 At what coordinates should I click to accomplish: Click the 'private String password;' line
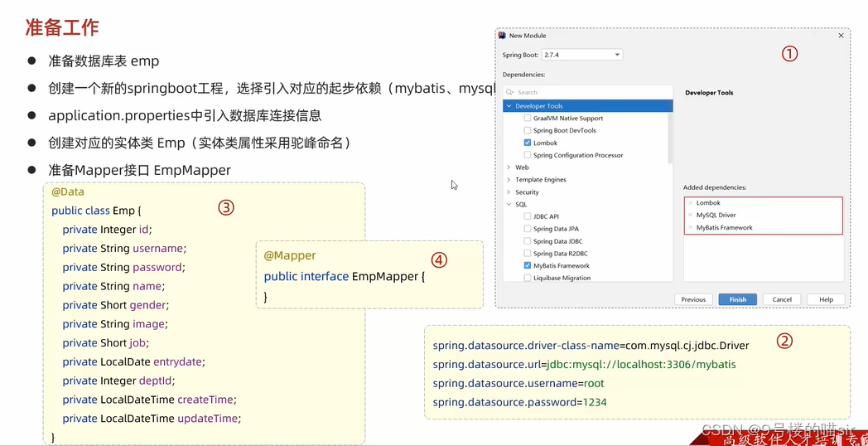tap(123, 268)
